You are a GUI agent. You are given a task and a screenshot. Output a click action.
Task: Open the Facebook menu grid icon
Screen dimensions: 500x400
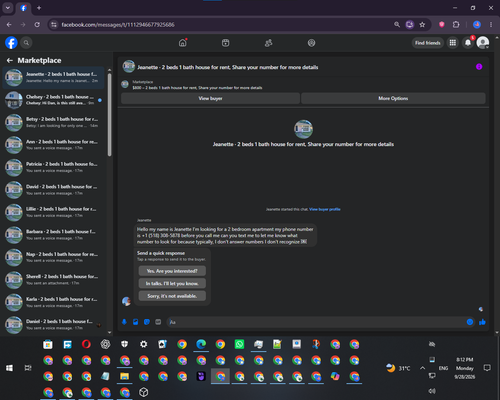coord(453,43)
